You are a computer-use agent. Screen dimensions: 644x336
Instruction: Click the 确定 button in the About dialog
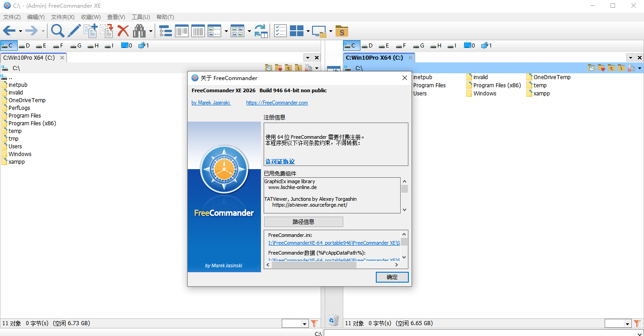[392, 277]
